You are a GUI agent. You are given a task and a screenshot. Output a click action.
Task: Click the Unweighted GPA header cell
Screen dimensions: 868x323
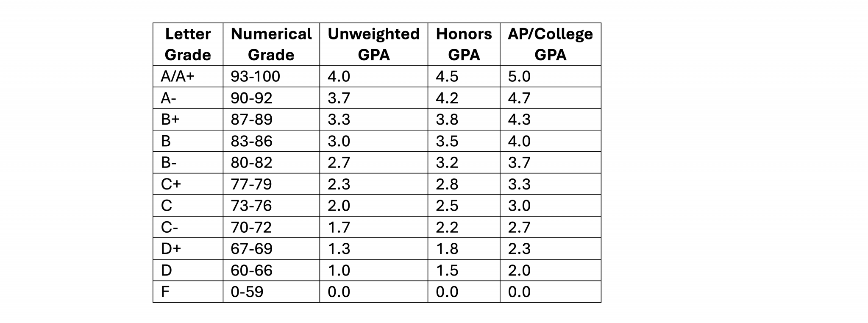(373, 44)
